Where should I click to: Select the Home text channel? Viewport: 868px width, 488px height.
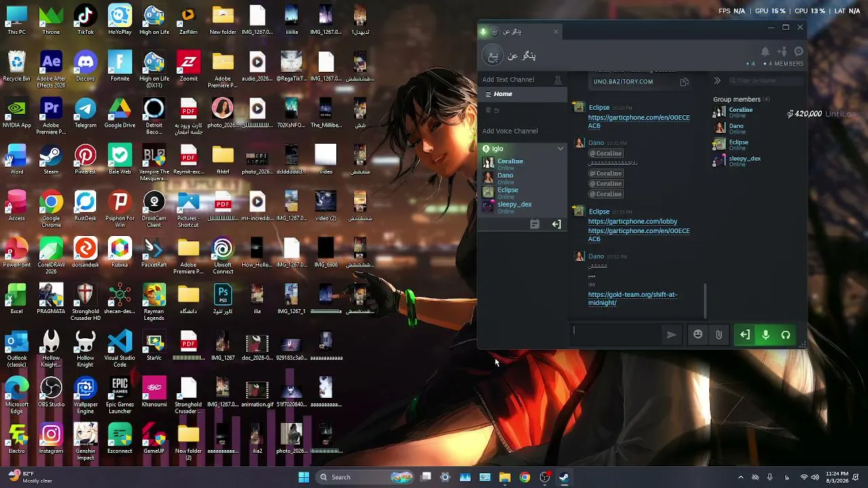(522, 94)
